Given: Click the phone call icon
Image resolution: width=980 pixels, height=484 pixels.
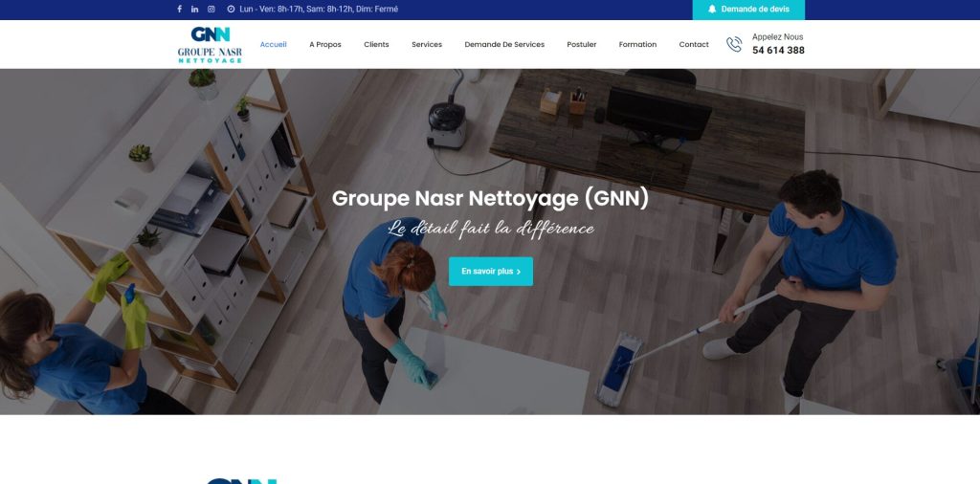Looking at the screenshot, I should coord(734,44).
